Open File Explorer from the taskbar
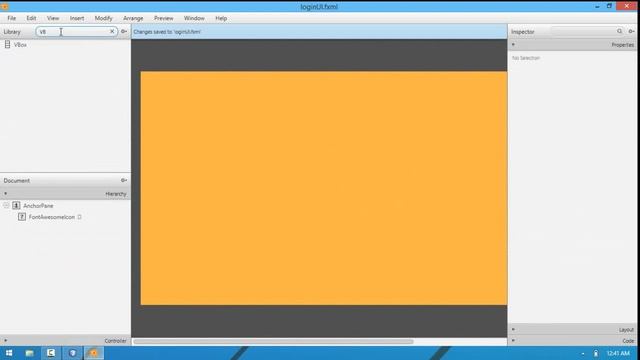This screenshot has width=640, height=360. [29, 353]
